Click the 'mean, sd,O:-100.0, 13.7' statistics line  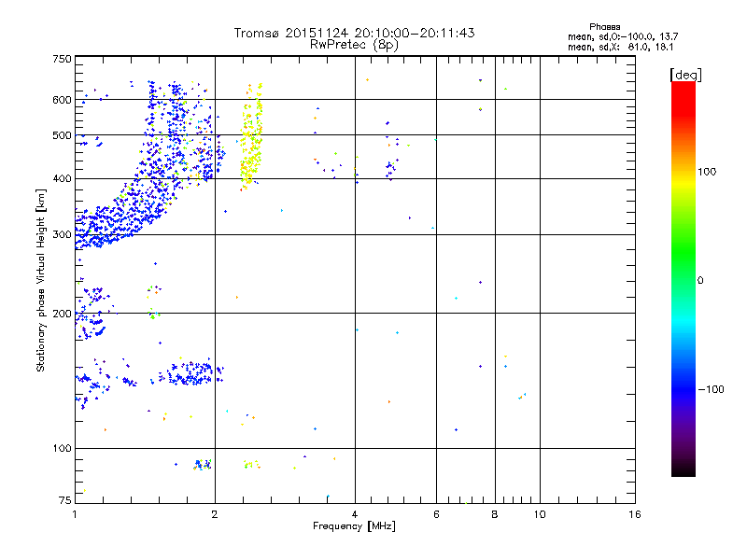click(x=623, y=36)
